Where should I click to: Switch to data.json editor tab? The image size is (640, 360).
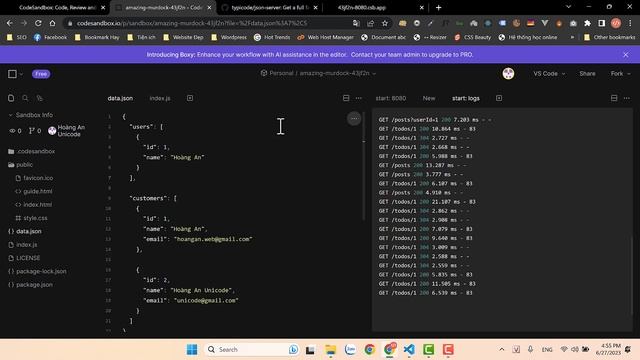point(120,98)
